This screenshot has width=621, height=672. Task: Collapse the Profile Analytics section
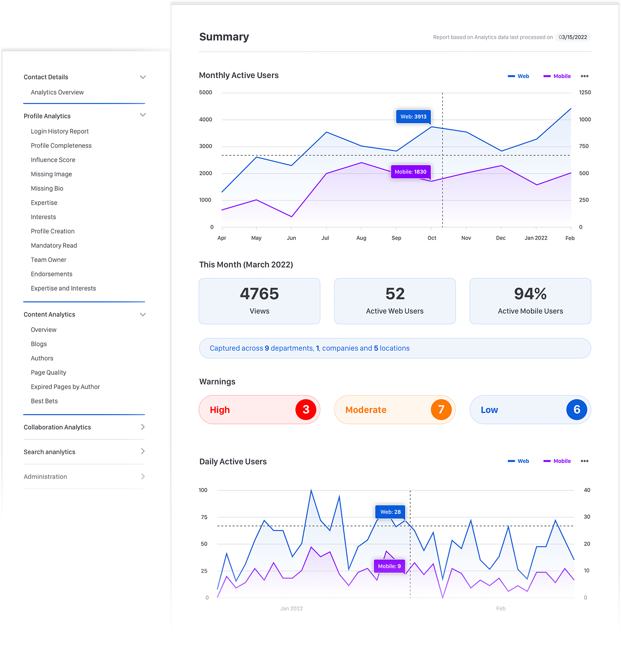[x=143, y=115]
